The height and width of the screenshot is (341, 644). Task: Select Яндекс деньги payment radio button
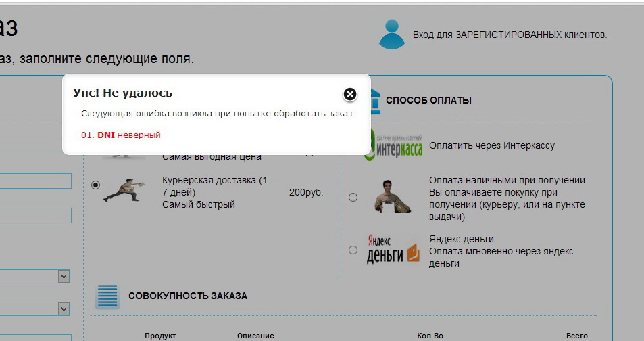click(x=353, y=250)
